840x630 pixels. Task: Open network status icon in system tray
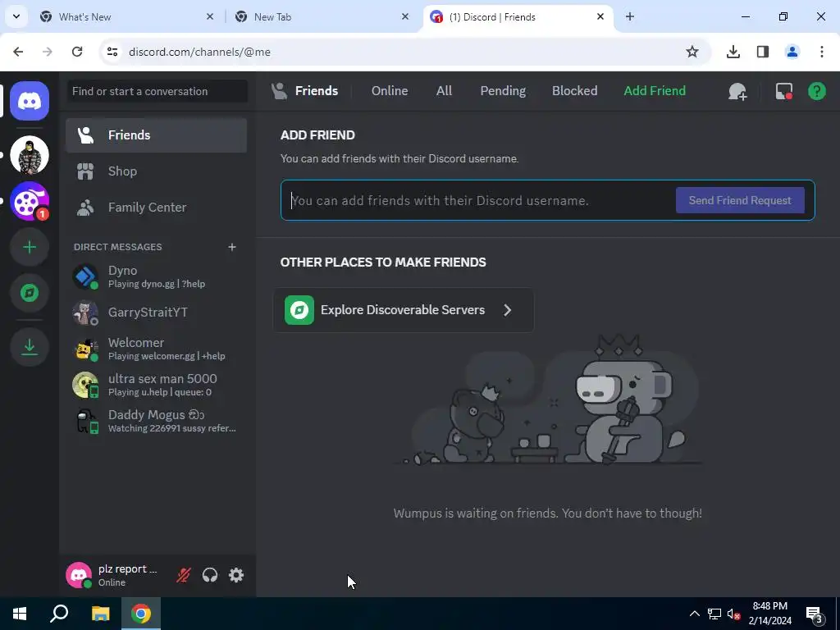point(714,614)
